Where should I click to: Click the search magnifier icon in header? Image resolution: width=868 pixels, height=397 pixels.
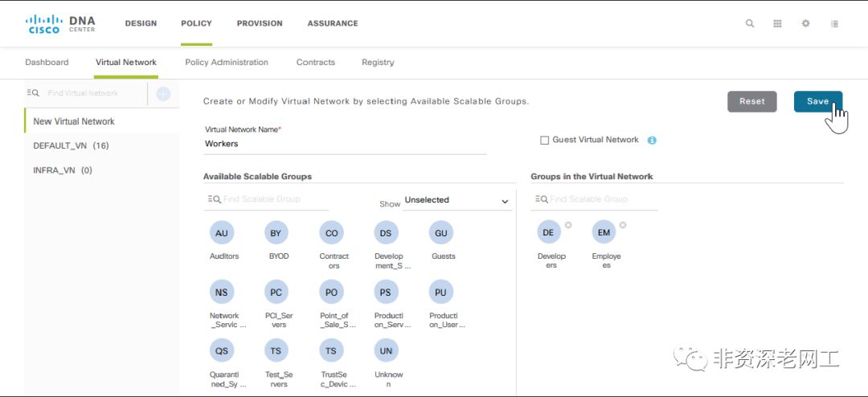coord(750,23)
